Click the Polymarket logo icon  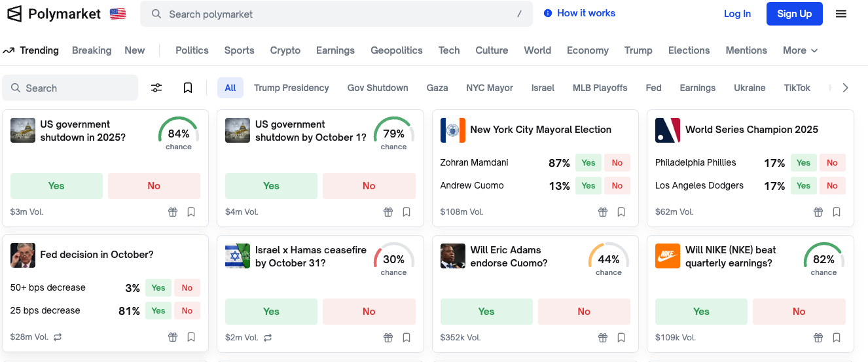(14, 14)
